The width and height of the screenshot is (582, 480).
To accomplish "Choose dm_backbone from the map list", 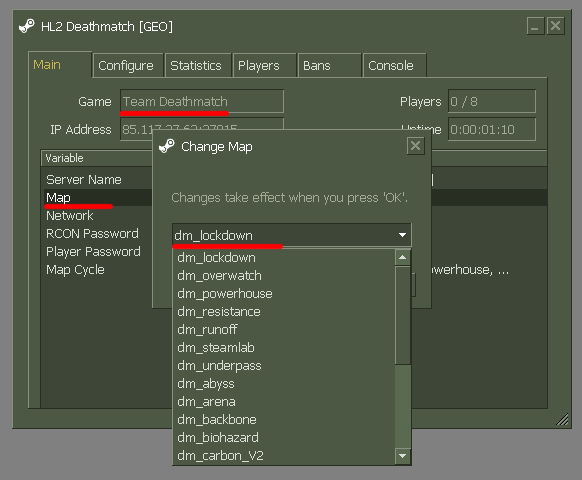I will pyautogui.click(x=284, y=420).
